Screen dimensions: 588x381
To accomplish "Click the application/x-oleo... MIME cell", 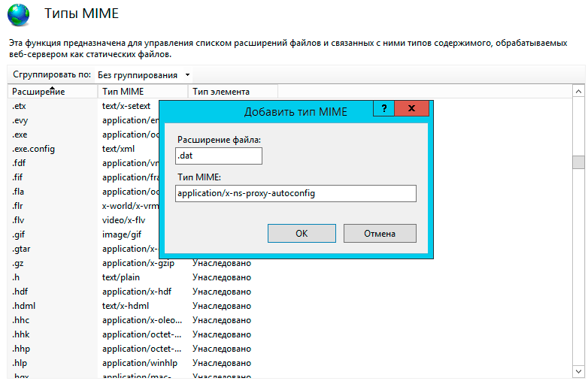I will (142, 320).
